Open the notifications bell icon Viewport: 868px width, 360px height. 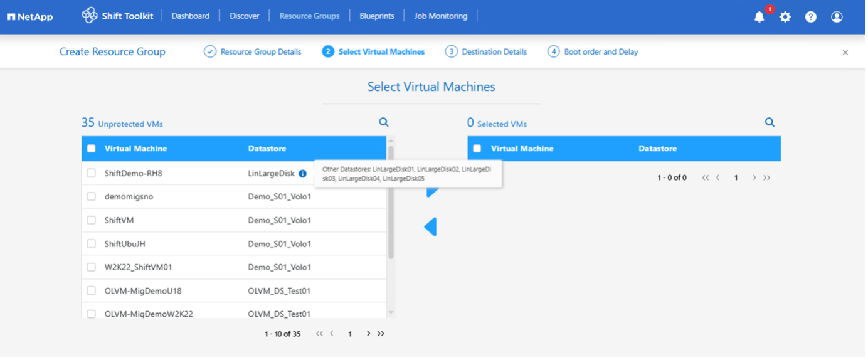point(759,17)
